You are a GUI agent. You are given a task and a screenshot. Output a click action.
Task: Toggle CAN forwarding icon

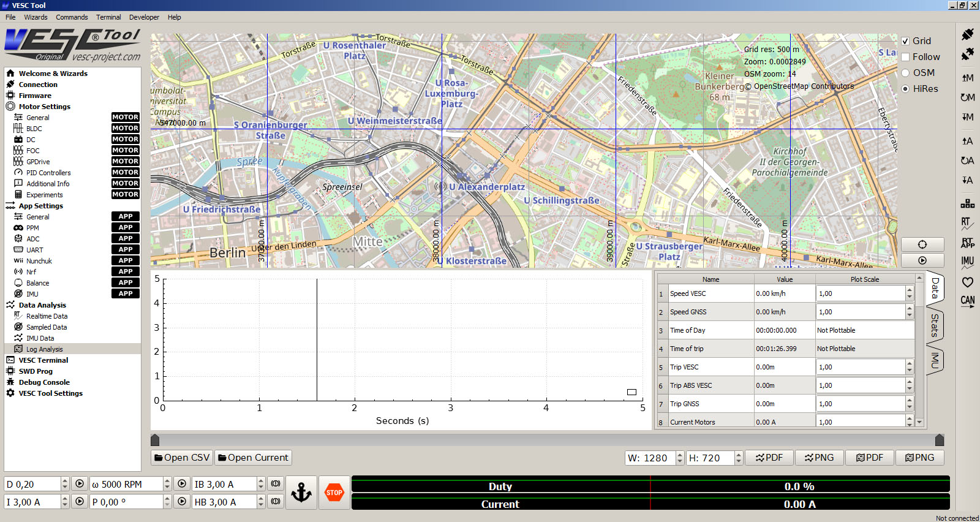[x=968, y=301]
